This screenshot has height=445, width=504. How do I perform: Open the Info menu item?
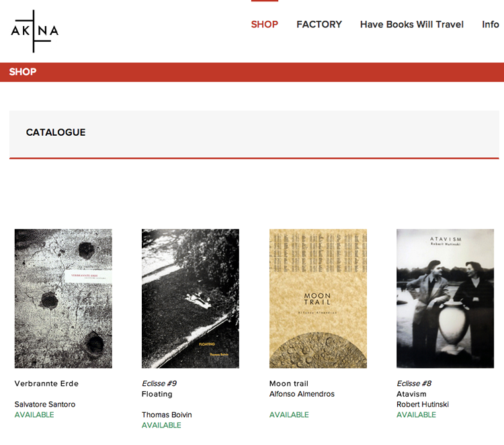point(491,24)
